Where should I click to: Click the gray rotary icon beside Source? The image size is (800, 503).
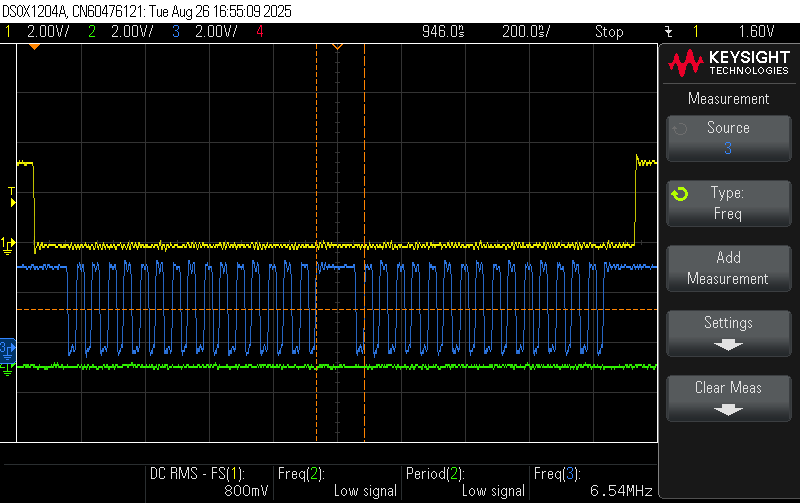680,128
